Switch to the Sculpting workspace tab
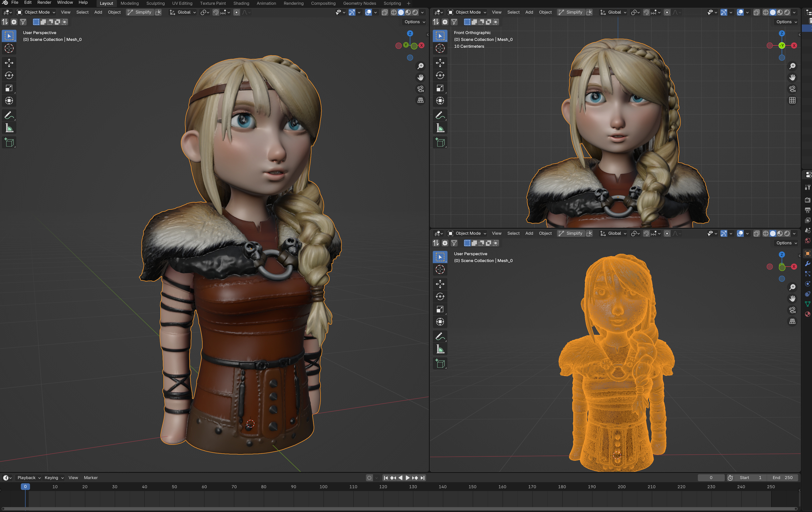The width and height of the screenshot is (812, 512). click(x=156, y=3)
